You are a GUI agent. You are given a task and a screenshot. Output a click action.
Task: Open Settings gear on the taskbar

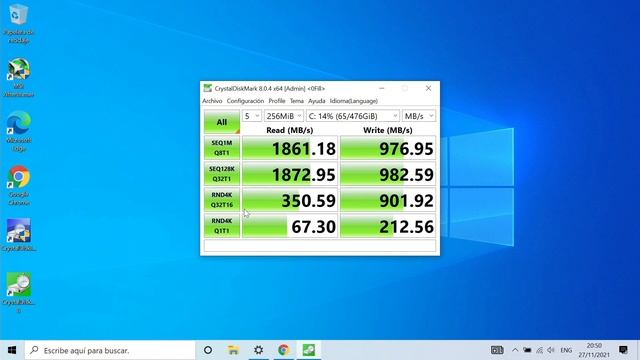click(258, 350)
